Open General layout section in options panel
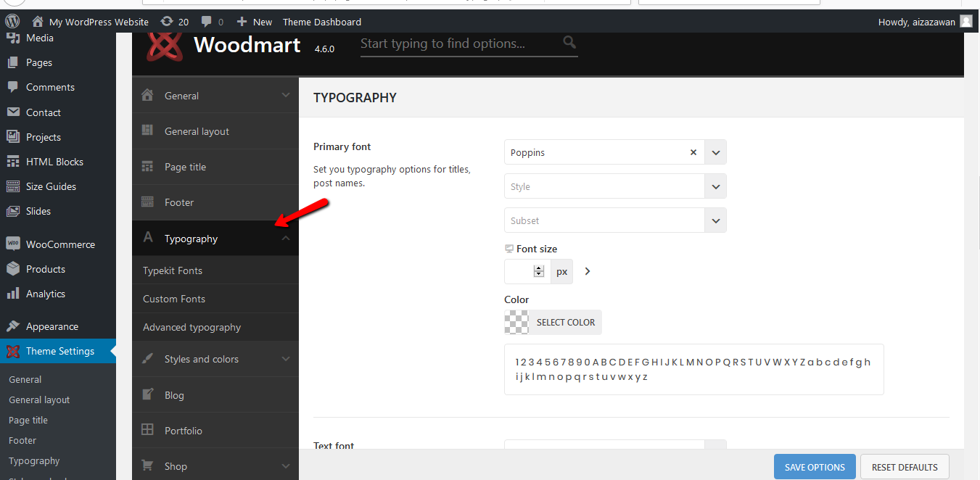The image size is (980, 480). point(215,131)
